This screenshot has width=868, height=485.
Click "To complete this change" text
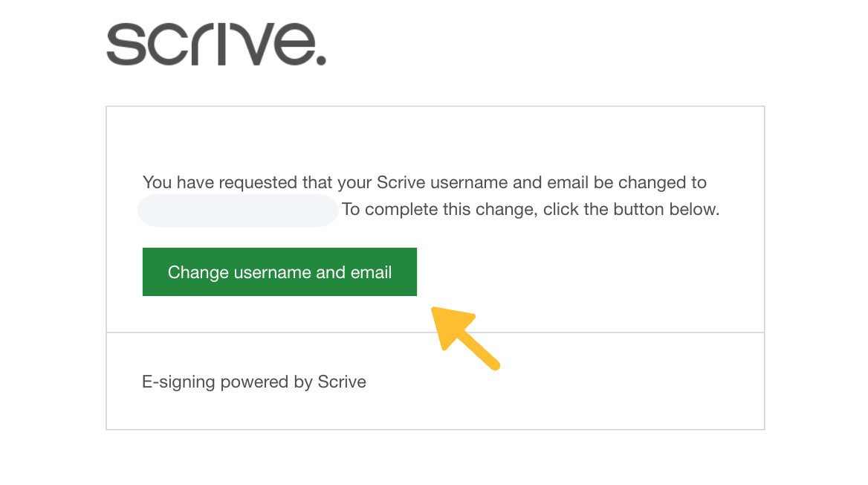440,209
